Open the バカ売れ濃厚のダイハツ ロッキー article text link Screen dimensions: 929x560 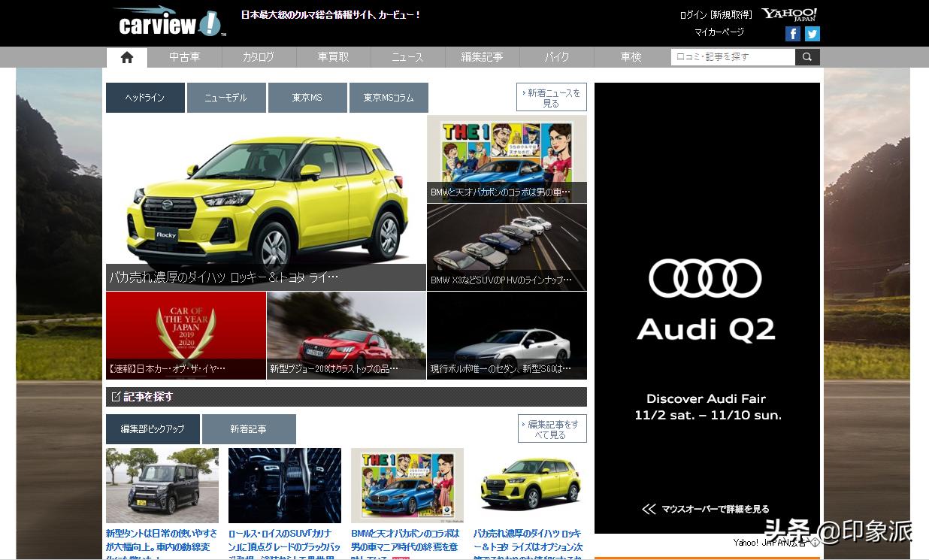pos(530,543)
